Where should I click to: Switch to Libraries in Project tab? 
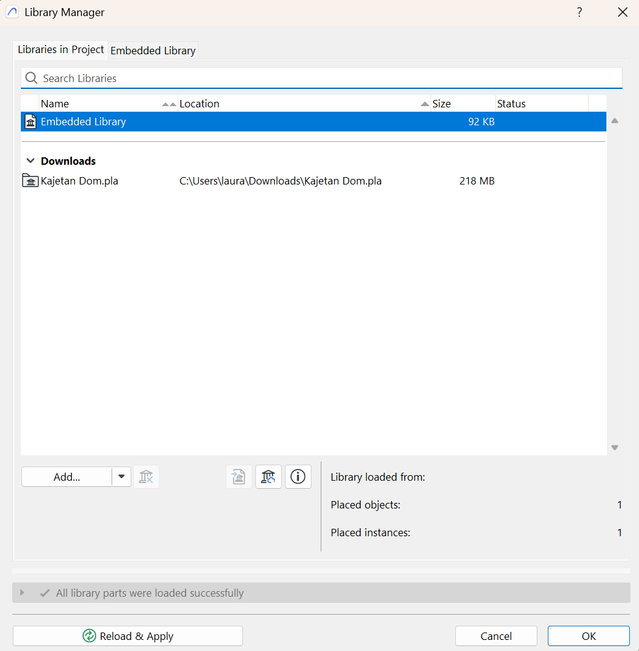pos(61,50)
